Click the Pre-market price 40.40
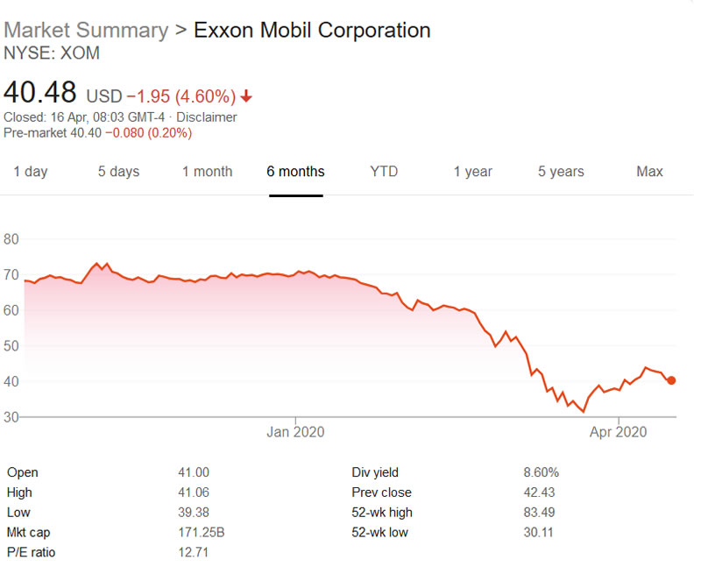Screen dimensions: 701x588 click(86, 133)
